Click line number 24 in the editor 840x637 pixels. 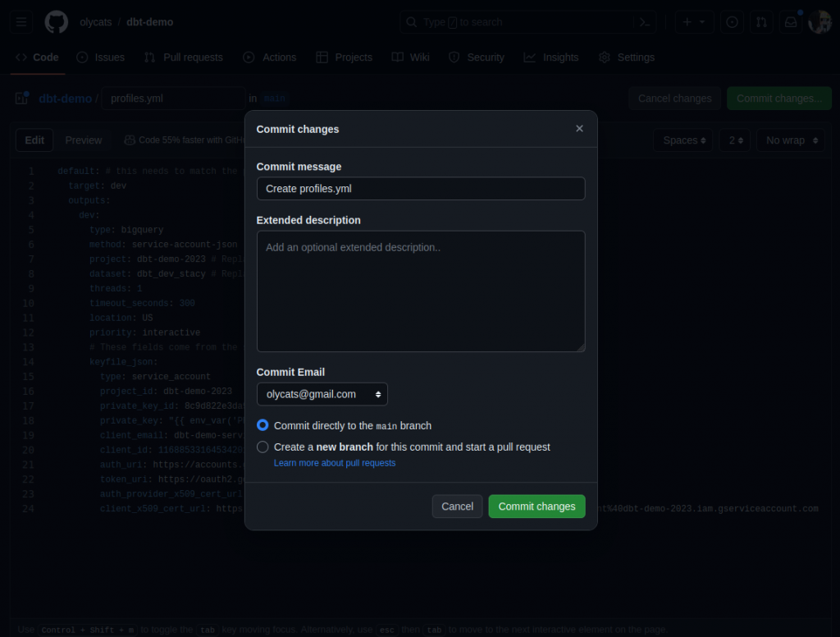tap(29, 509)
